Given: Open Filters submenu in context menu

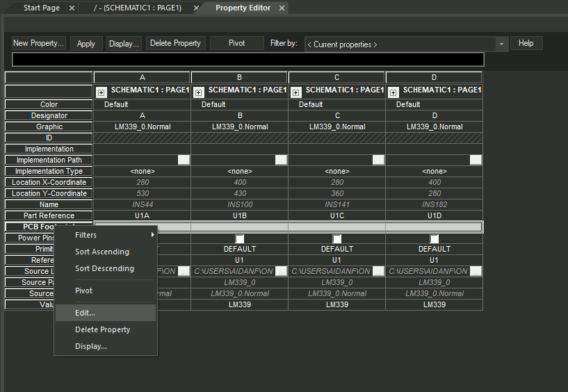Looking at the screenshot, I should pos(106,235).
